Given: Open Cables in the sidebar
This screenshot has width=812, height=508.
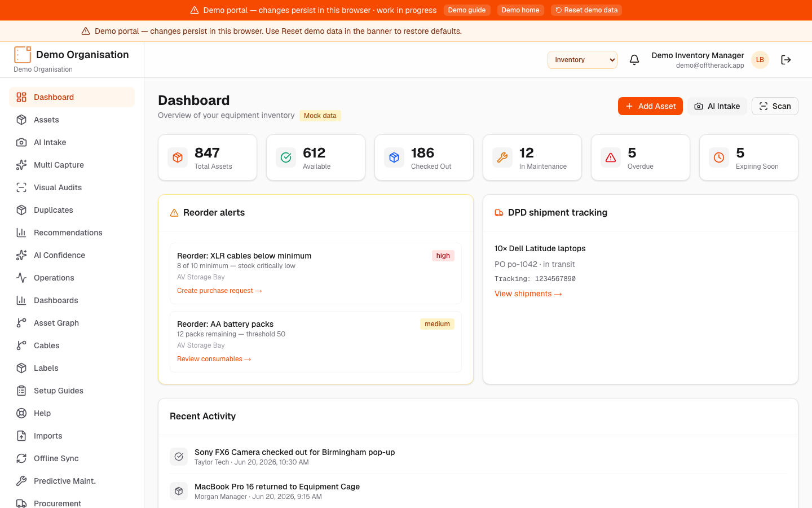Looking at the screenshot, I should (x=72, y=345).
